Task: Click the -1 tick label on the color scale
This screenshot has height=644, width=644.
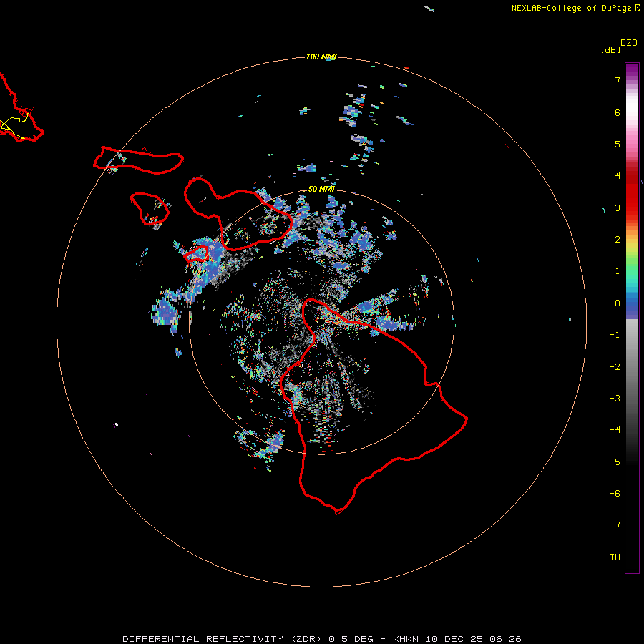Action: tap(615, 335)
